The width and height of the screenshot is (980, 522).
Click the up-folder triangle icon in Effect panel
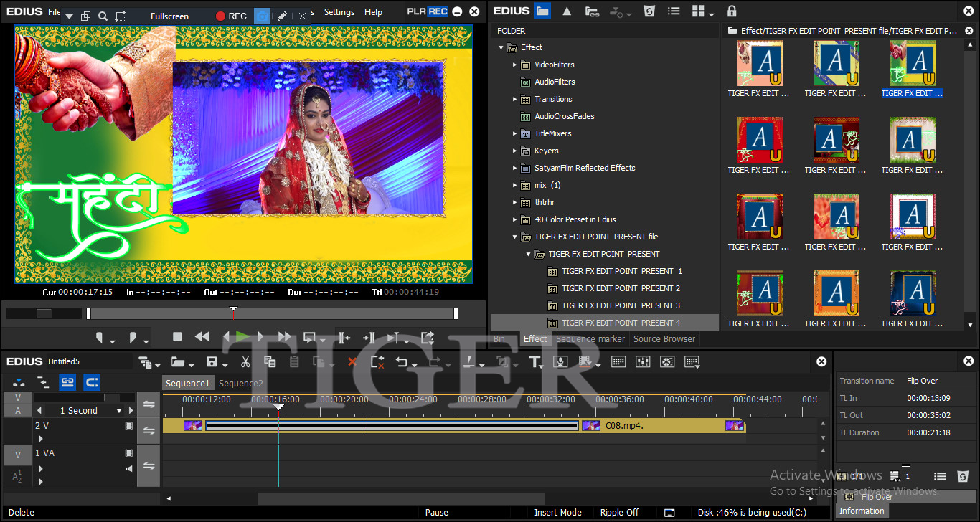point(567,11)
